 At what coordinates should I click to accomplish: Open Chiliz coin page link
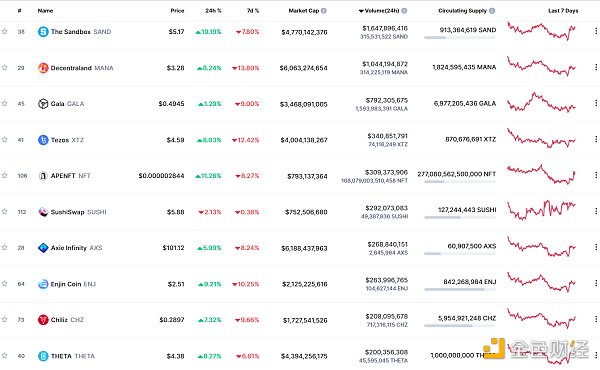pyautogui.click(x=67, y=320)
